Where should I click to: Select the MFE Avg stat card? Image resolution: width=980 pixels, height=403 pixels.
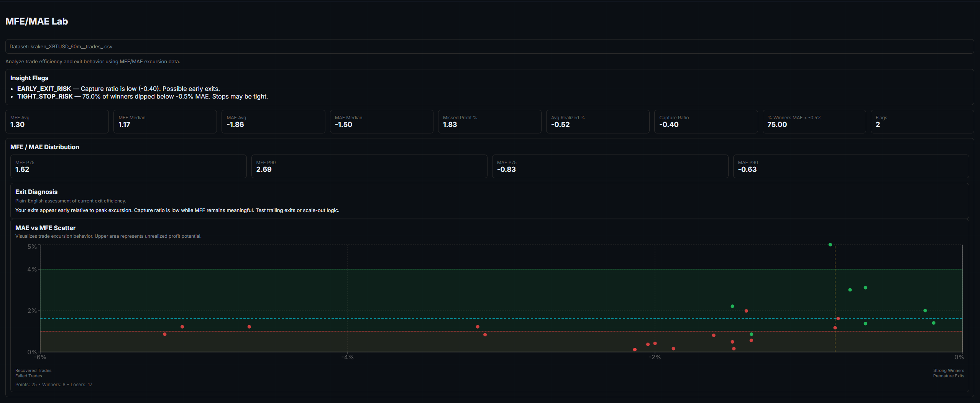tap(57, 122)
